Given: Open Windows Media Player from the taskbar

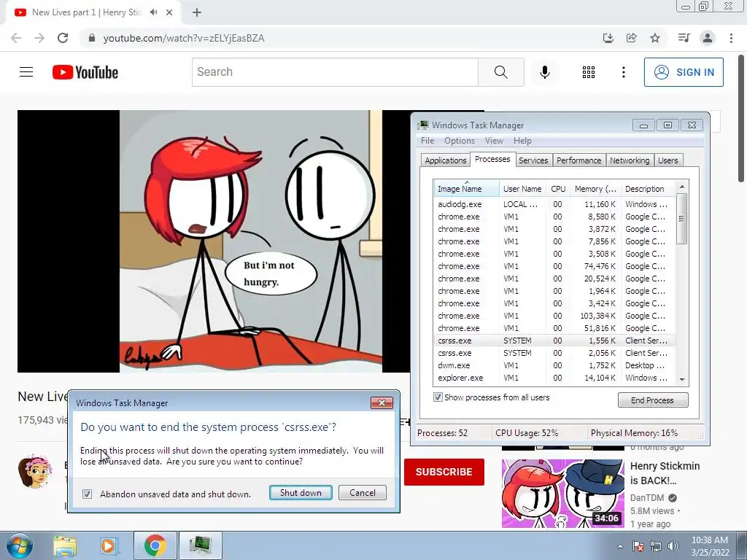Looking at the screenshot, I should [x=108, y=545].
